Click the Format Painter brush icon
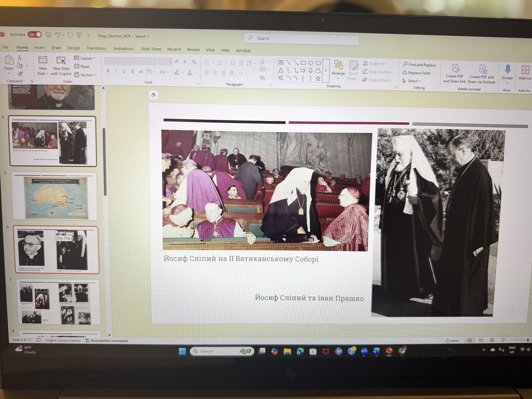The height and width of the screenshot is (399, 532). [20, 74]
